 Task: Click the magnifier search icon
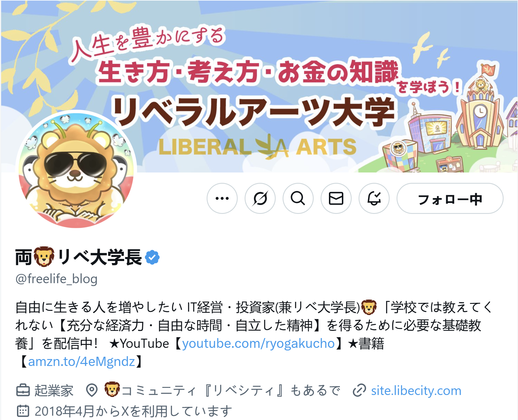(298, 198)
